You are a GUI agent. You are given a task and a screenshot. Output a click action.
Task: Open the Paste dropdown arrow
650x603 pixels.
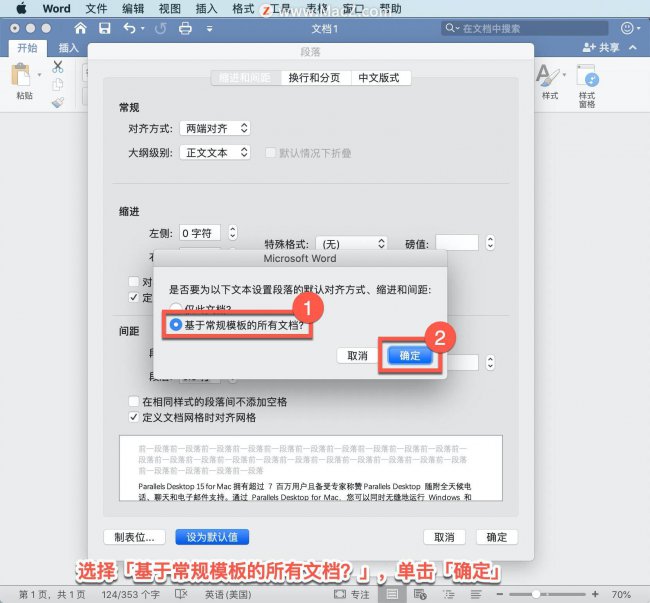(39, 75)
